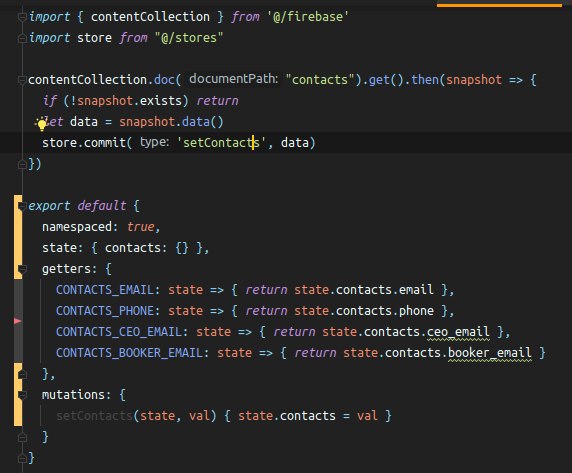Click state.contacts = val assignment
Image resolution: width=572 pixels, height=473 pixels.
tap(308, 416)
